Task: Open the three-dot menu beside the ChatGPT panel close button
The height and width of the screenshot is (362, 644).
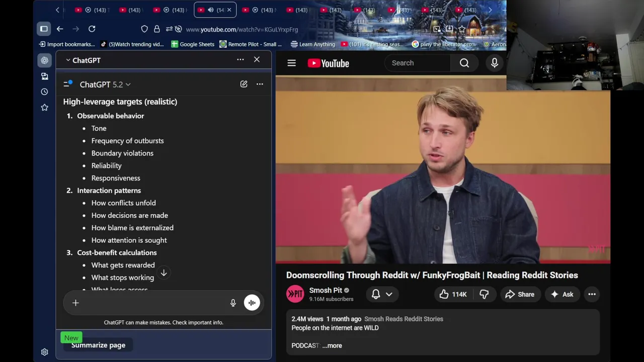Action: point(240,60)
